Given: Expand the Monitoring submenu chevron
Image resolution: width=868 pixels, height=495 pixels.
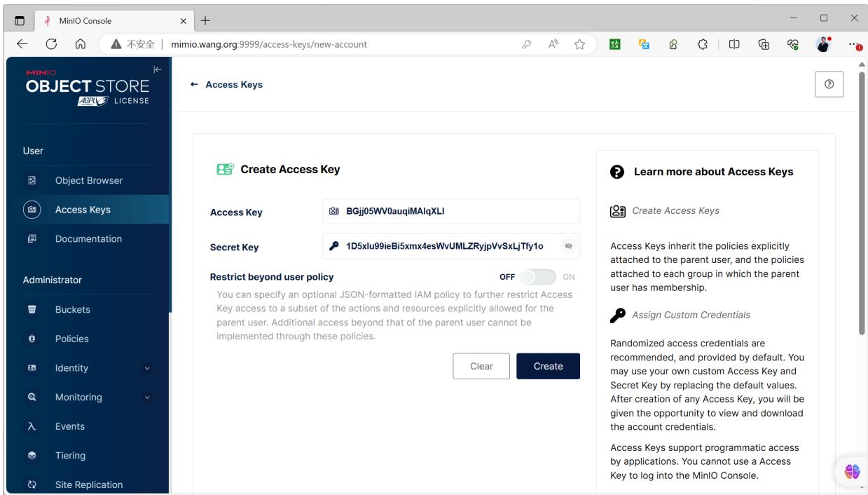Looking at the screenshot, I should coord(147,398).
